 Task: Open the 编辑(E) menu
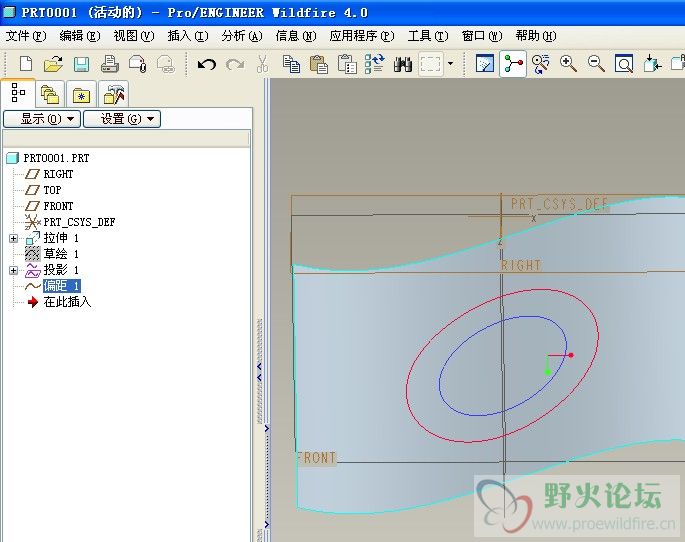[x=80, y=36]
